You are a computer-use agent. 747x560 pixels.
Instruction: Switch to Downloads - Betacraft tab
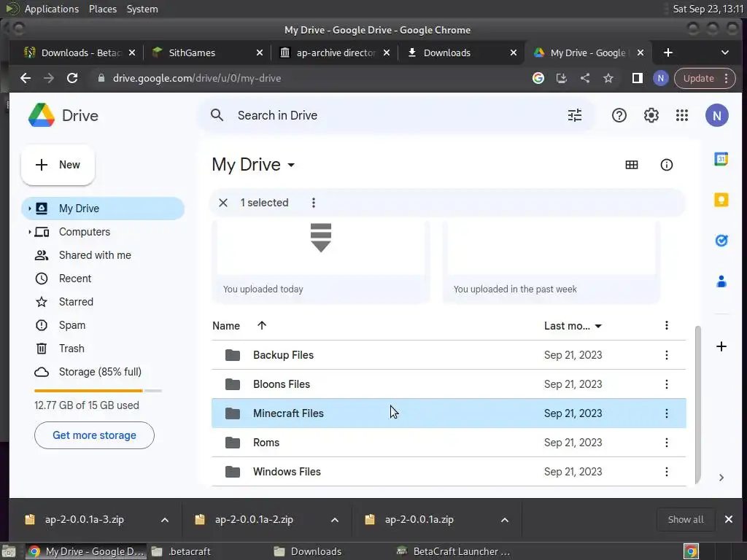pos(80,52)
